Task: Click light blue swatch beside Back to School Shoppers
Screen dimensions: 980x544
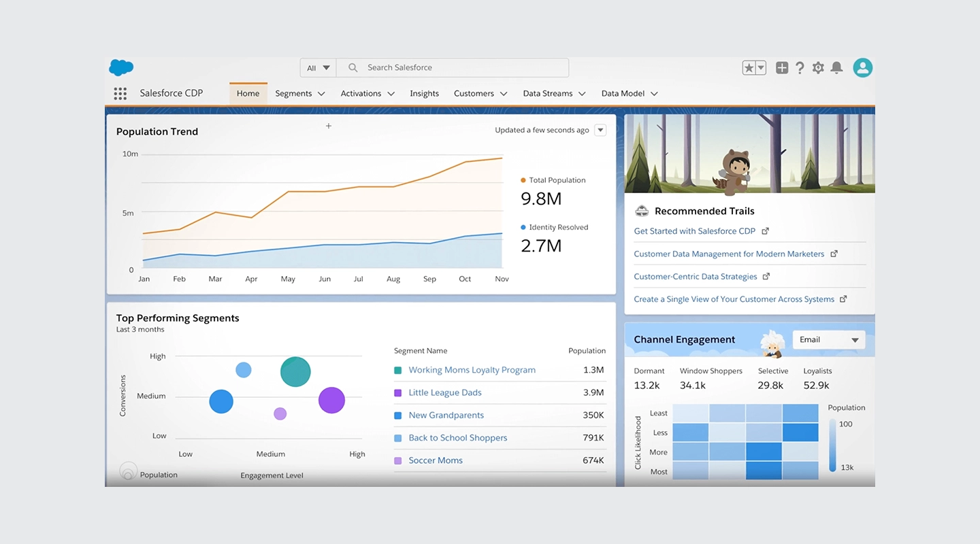Action: [x=398, y=439]
